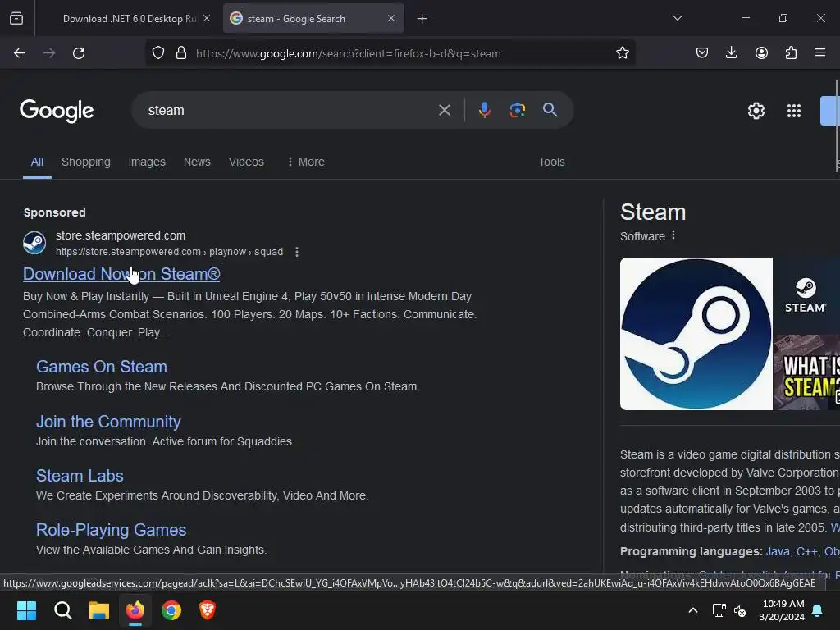
Task: Open muted volume tray icon
Action: click(740, 610)
